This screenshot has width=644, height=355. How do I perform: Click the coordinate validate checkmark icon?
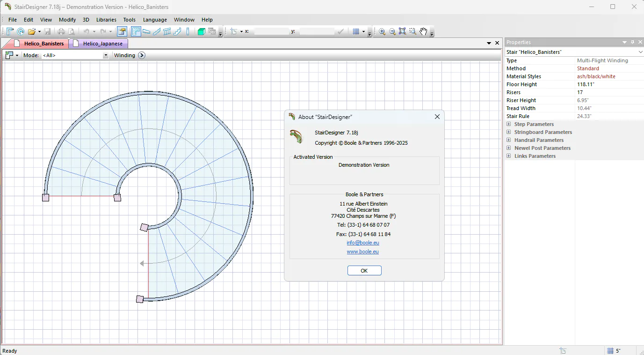click(341, 31)
